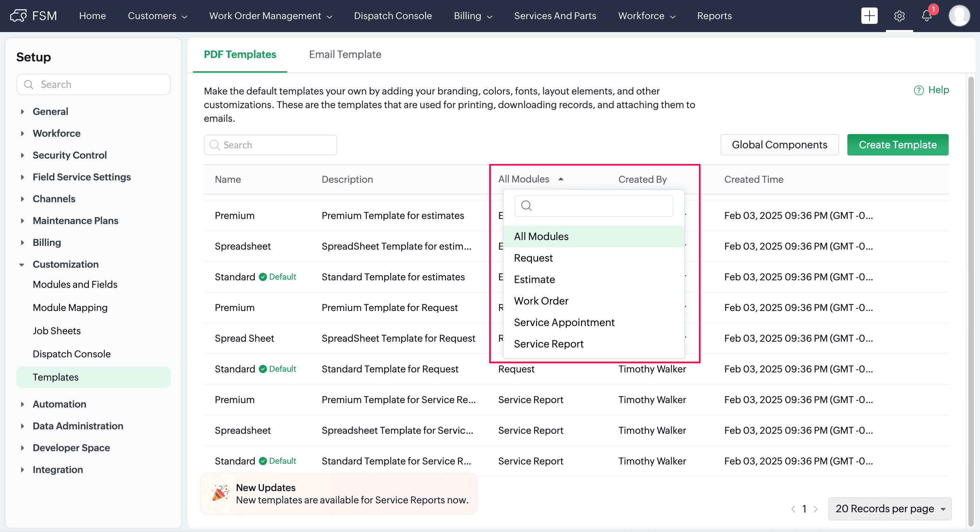
Task: Switch to the Email Template tab
Action: coord(345,55)
